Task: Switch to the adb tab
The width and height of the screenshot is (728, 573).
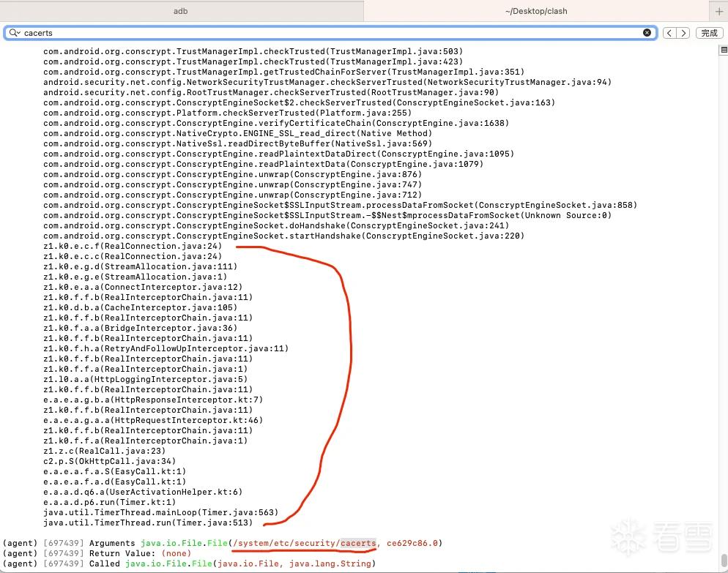Action: click(x=181, y=11)
